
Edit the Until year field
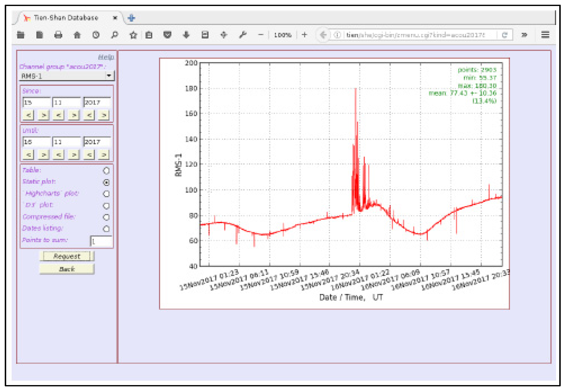[97, 142]
